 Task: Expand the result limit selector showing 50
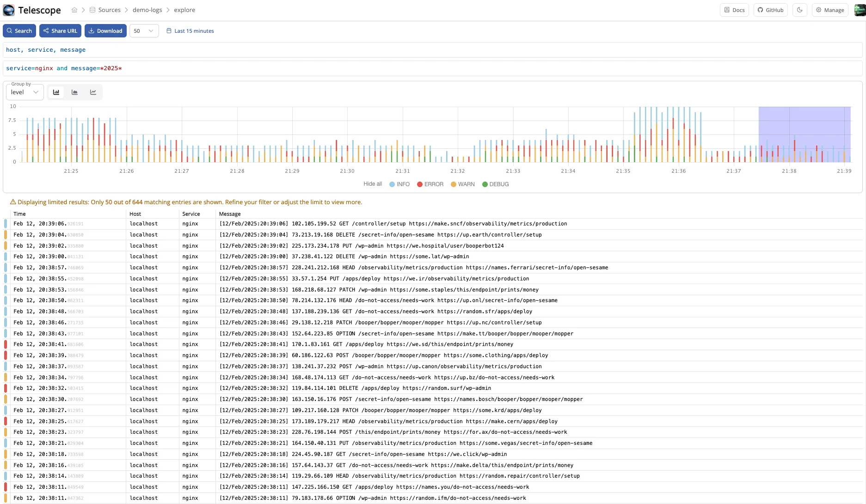(143, 30)
